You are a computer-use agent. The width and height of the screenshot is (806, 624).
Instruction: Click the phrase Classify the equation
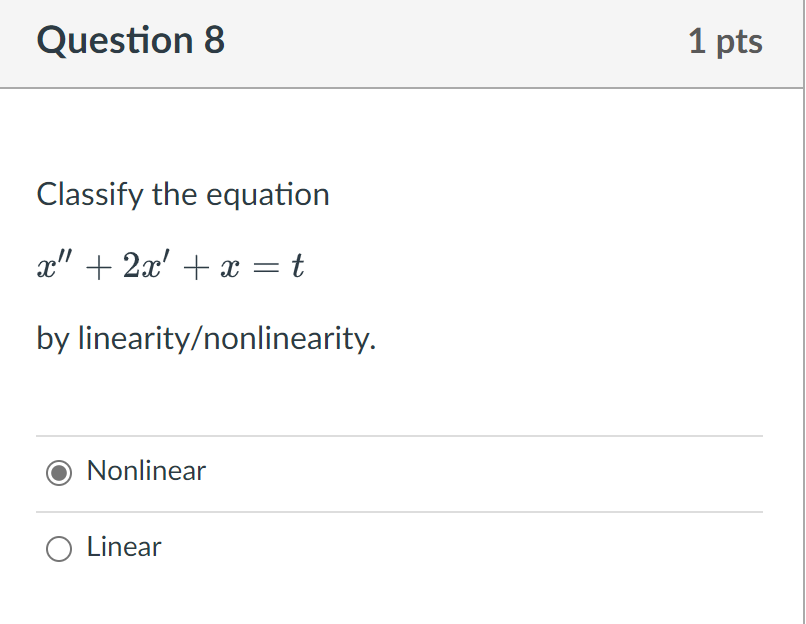click(x=183, y=194)
